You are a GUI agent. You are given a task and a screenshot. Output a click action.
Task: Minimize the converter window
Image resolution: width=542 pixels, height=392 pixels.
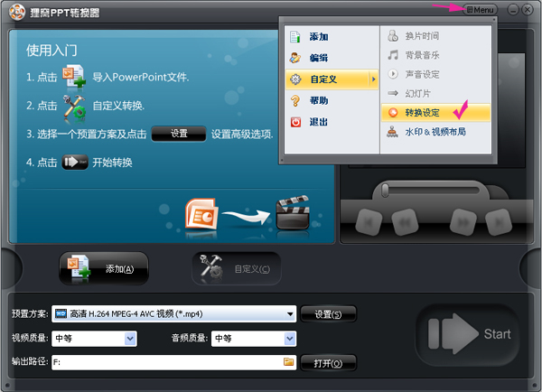(x=513, y=10)
